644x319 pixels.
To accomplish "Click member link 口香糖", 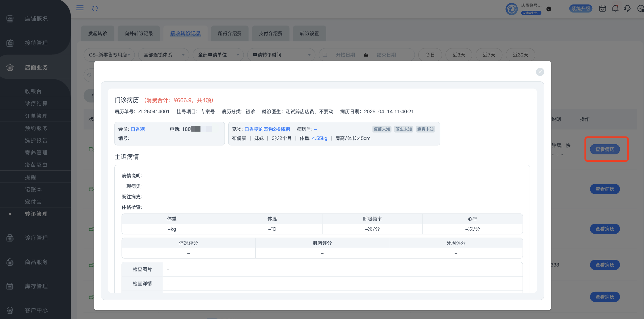I will coord(138,129).
